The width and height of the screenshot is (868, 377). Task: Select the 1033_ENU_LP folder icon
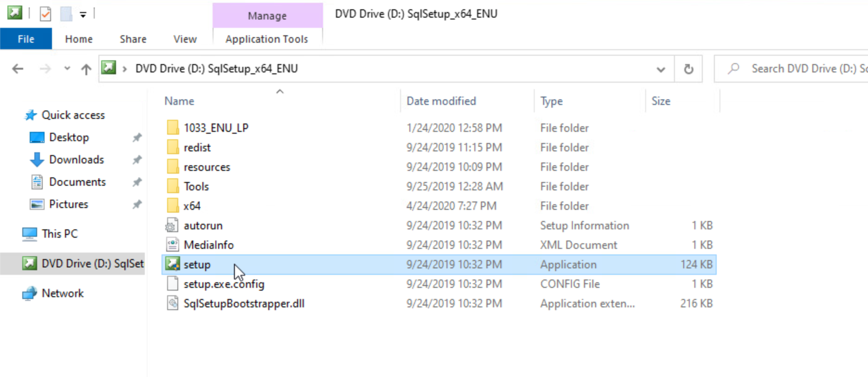coord(173,127)
